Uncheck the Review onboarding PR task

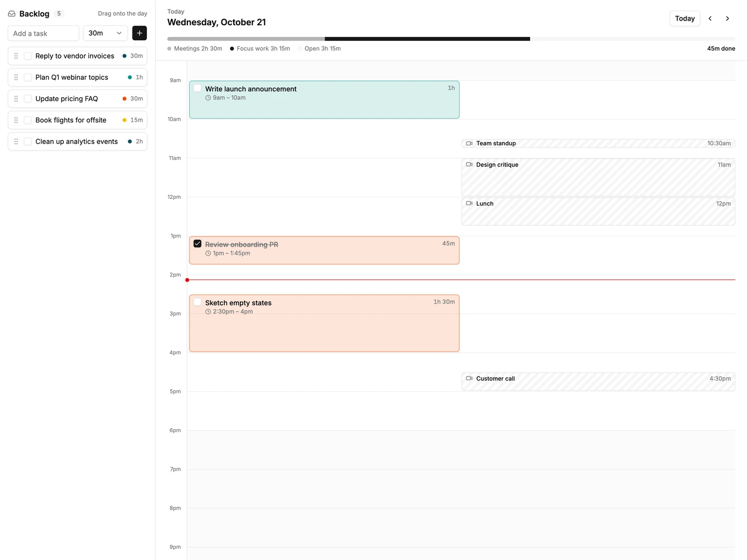point(197,244)
